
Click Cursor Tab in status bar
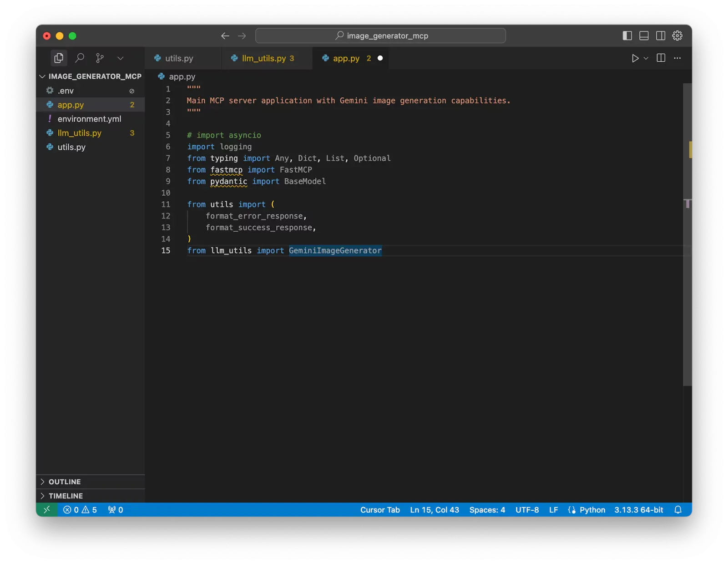pyautogui.click(x=380, y=510)
